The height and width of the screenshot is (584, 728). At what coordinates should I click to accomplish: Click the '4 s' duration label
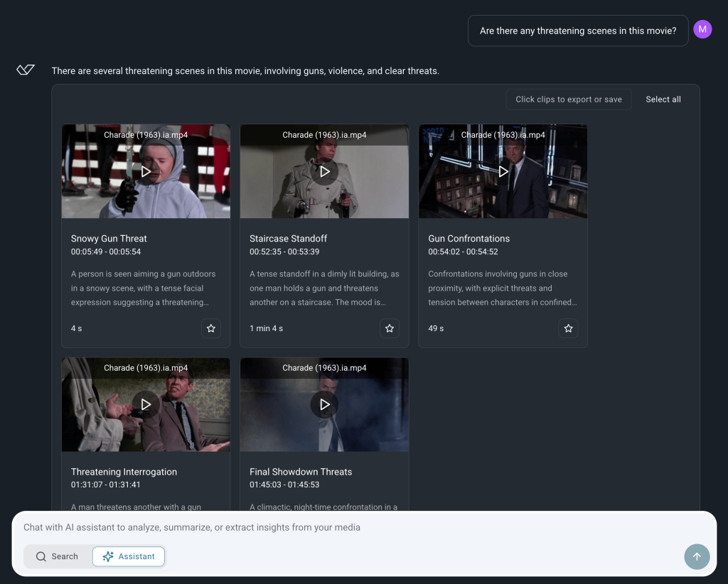(76, 328)
